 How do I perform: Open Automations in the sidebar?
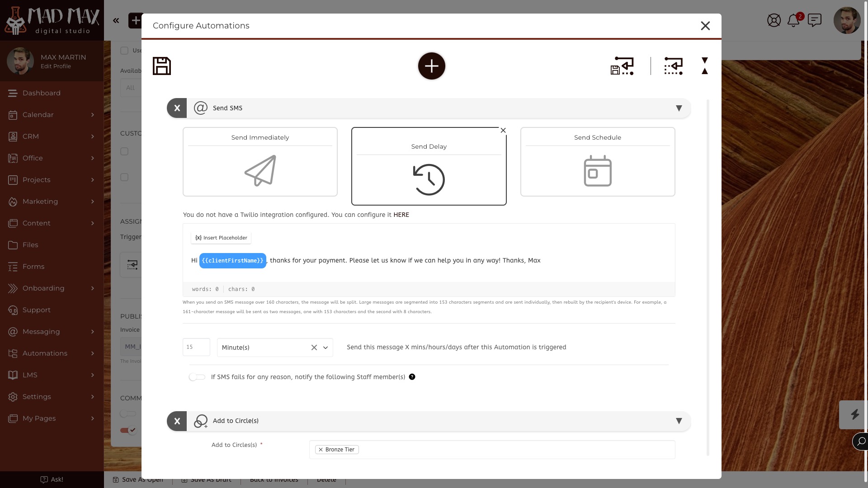coord(45,353)
